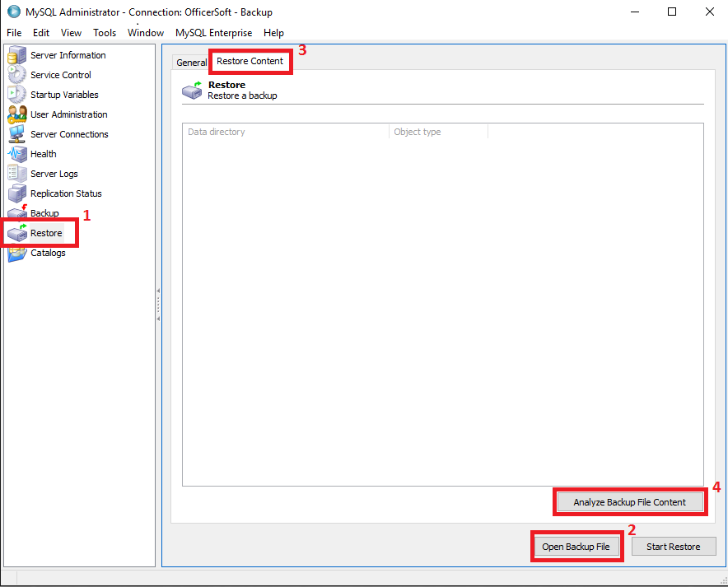
Task: Click the Server Connections monitor icon
Action: tap(17, 134)
